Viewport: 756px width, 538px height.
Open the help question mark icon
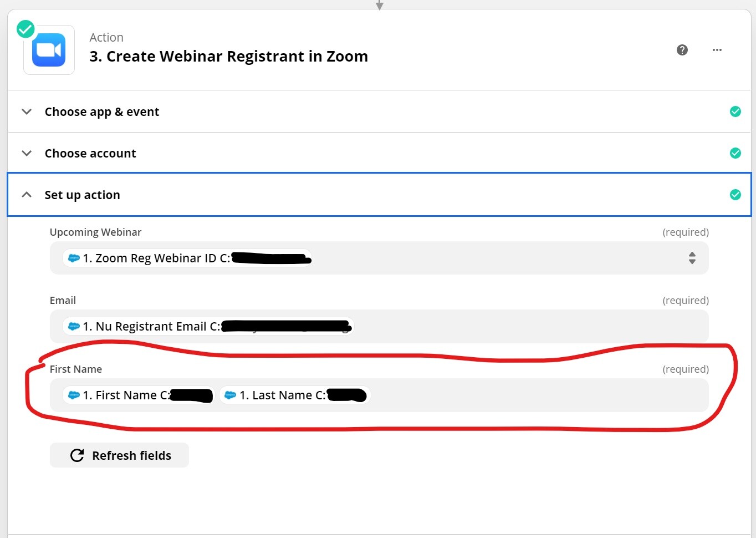(x=682, y=50)
